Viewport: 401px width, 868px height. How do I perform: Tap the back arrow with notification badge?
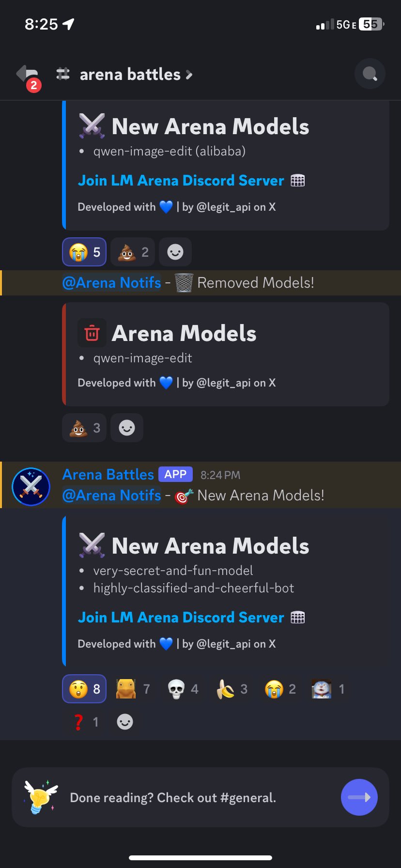tap(28, 76)
